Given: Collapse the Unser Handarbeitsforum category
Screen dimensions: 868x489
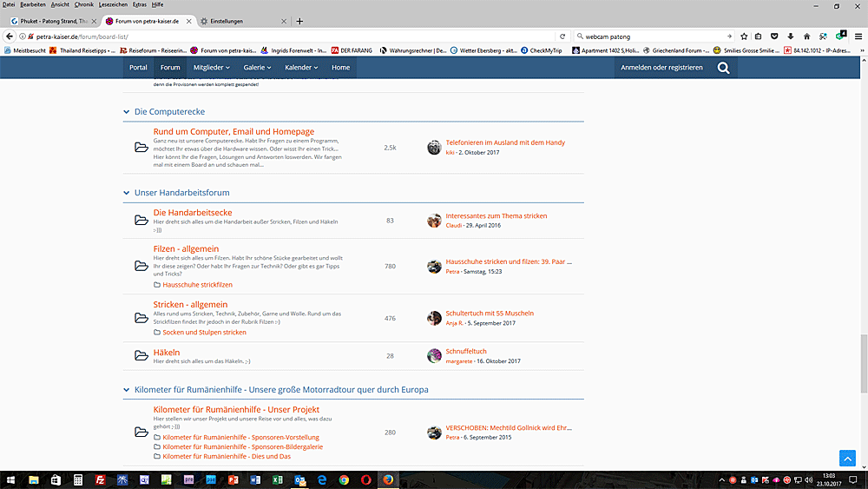Looking at the screenshot, I should pyautogui.click(x=125, y=193).
